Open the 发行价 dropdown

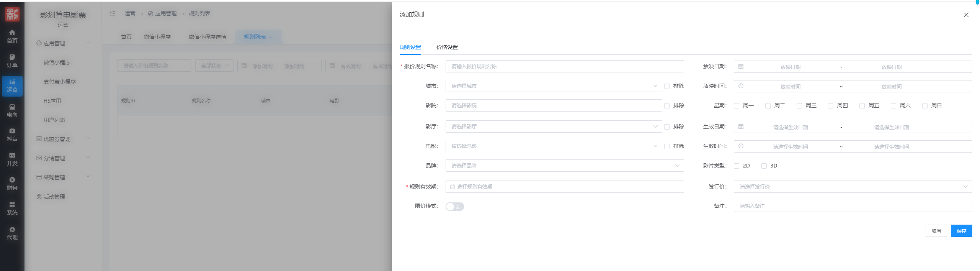point(853,187)
